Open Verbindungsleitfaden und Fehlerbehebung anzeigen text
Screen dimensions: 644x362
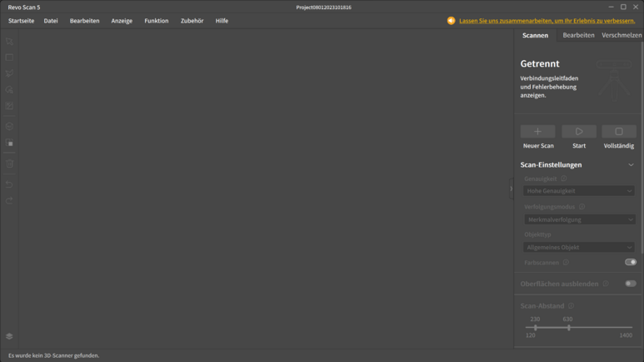coord(549,87)
